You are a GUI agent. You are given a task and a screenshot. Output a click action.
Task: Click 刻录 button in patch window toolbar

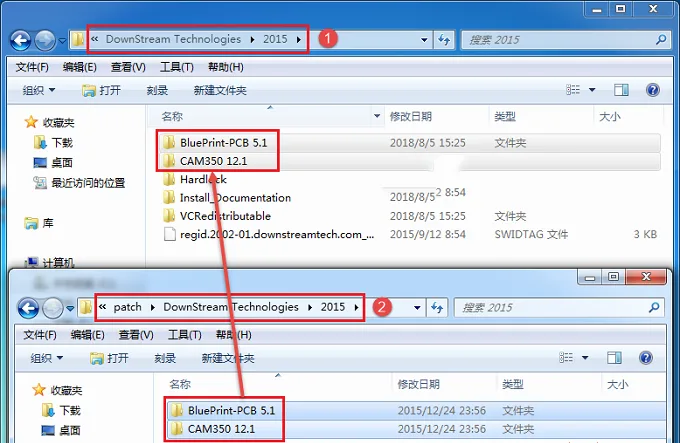[x=165, y=358]
